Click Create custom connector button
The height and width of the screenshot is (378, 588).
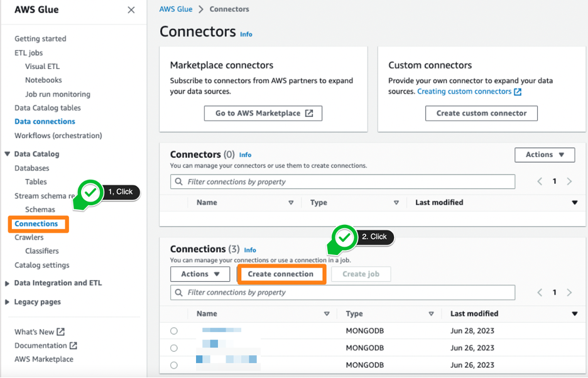tap(481, 113)
